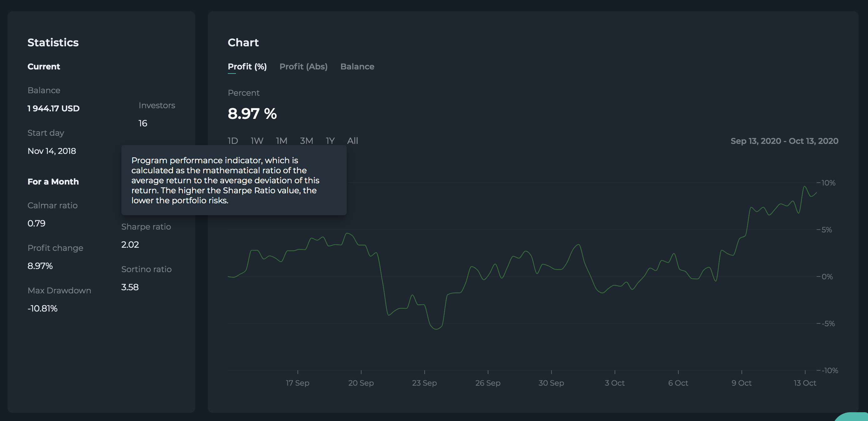Click the Calmar ratio label
Viewport: 868px width, 421px height.
(53, 205)
